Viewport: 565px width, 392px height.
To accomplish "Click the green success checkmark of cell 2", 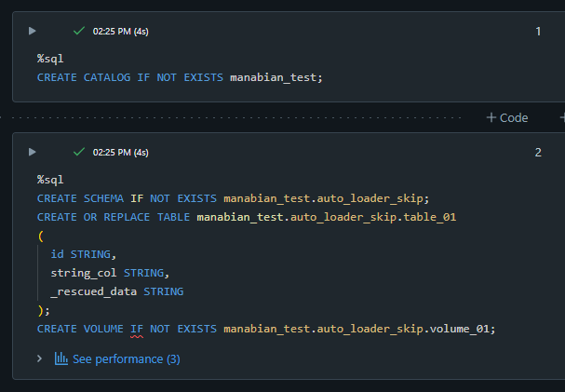I will point(78,152).
